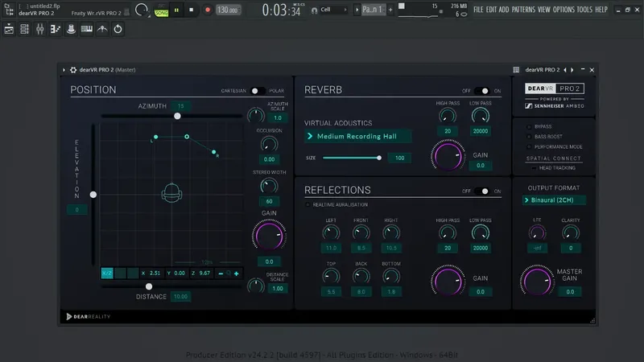644x362 pixels.
Task: Open the PATTERNS menu
Action: [x=523, y=10]
